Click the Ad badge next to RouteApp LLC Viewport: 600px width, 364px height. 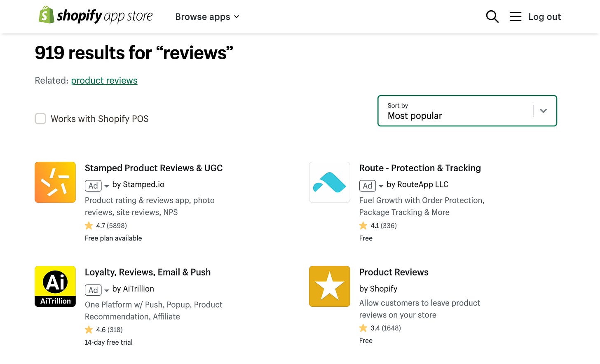368,186
